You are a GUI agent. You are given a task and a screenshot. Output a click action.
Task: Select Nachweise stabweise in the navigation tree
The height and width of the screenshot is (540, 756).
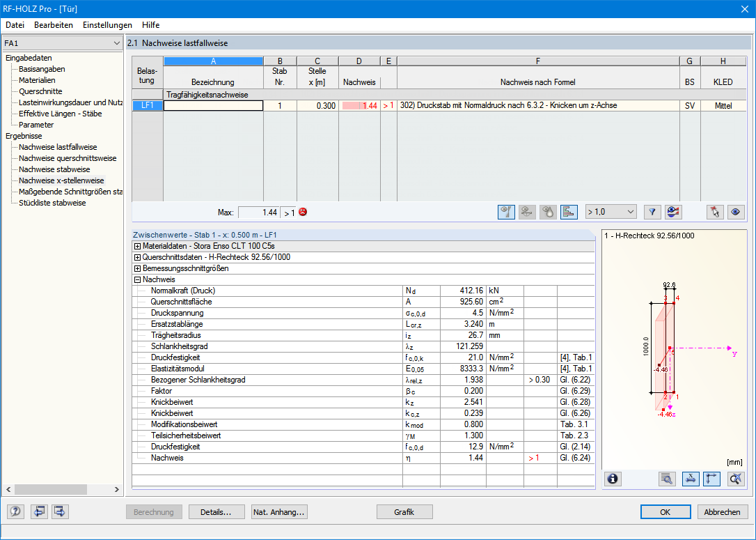coord(55,169)
